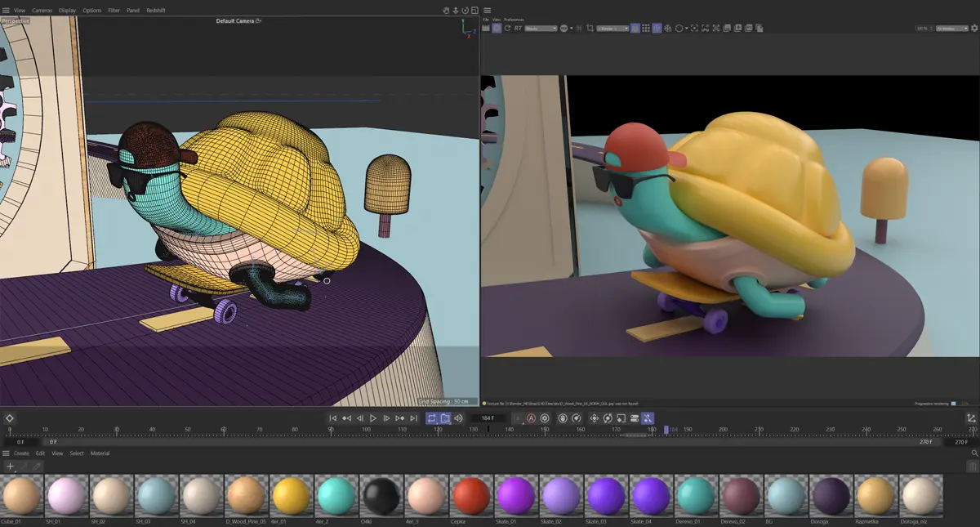Click the viewport axis gizmo icon
The height and width of the screenshot is (527, 980).
pyautogui.click(x=468, y=28)
